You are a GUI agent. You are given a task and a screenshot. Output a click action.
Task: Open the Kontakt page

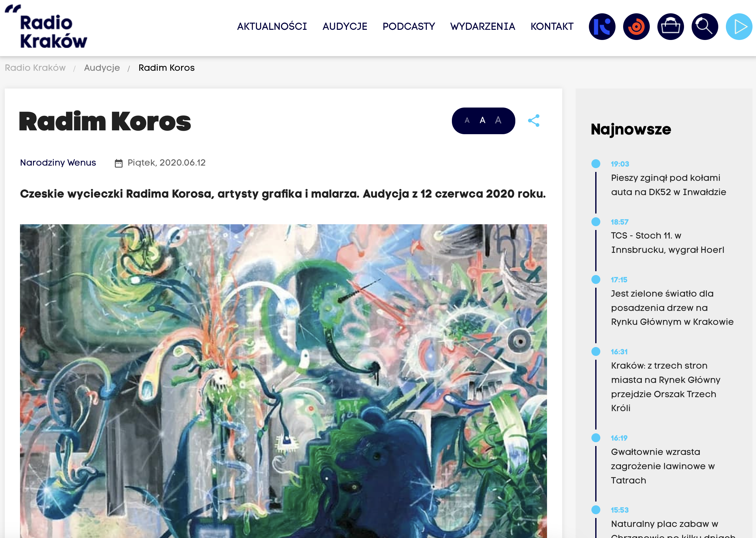(552, 27)
